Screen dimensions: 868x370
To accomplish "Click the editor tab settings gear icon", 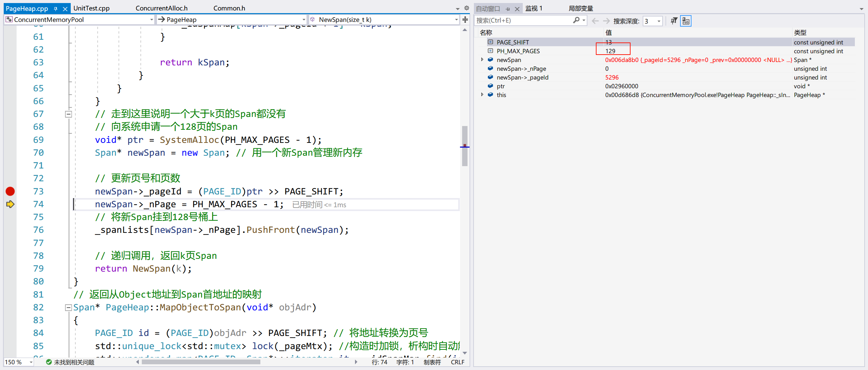I will (467, 8).
